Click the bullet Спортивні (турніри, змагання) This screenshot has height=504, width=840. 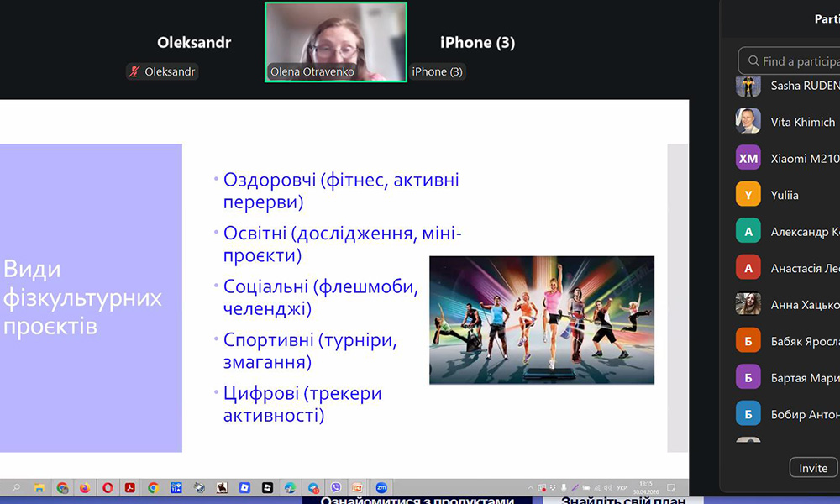310,350
